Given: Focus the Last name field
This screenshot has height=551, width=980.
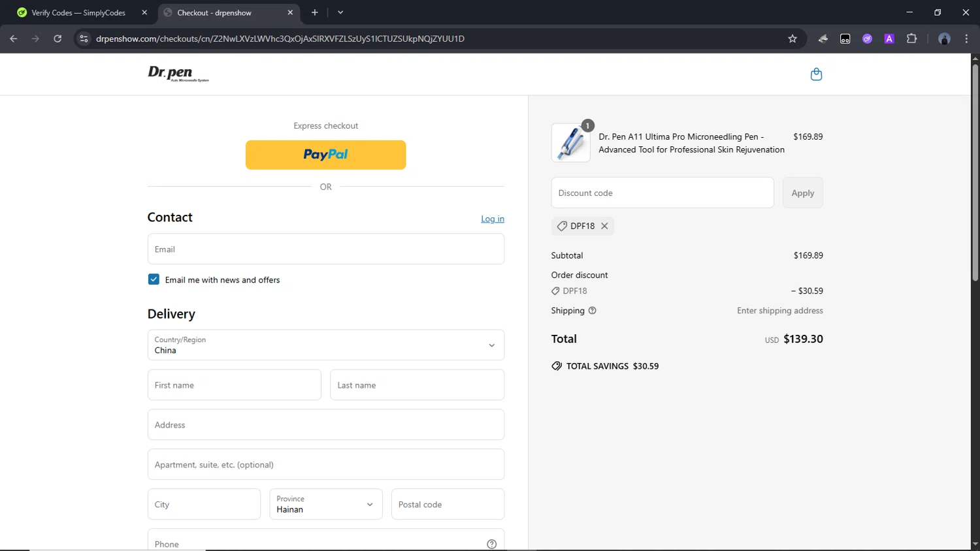Looking at the screenshot, I should (417, 385).
